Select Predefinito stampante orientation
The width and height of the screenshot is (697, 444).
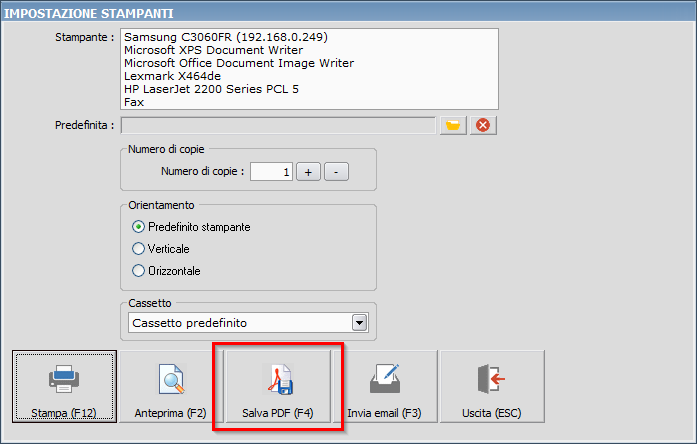click(x=191, y=227)
